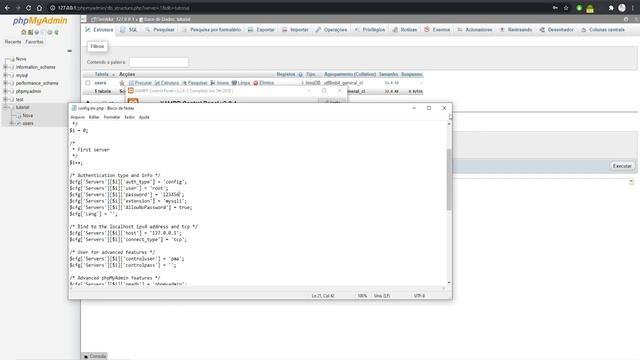
Task: Open Exibir menu in Notepad
Action: coord(129,117)
